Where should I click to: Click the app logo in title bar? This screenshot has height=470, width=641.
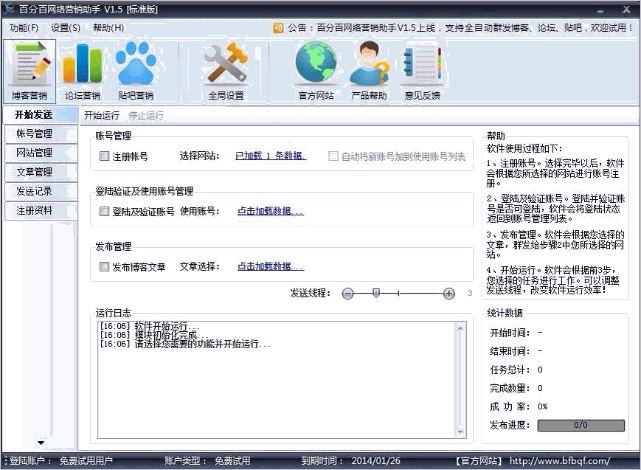[9, 9]
